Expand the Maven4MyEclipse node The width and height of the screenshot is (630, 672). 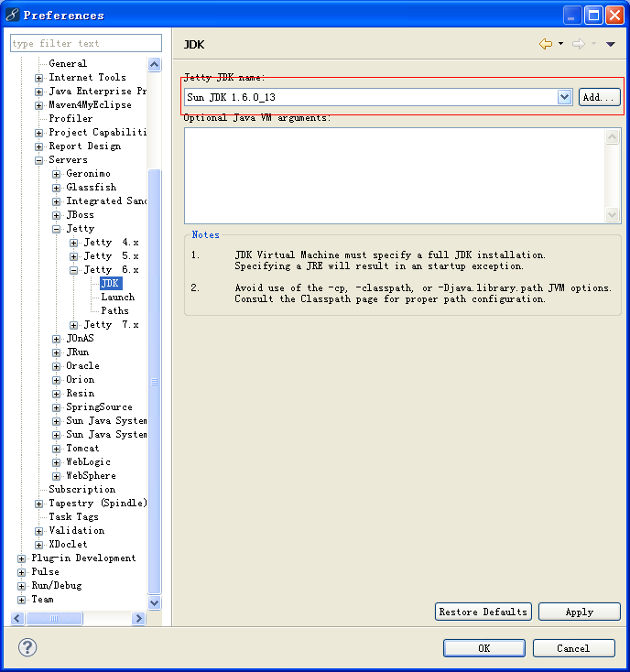[x=39, y=105]
